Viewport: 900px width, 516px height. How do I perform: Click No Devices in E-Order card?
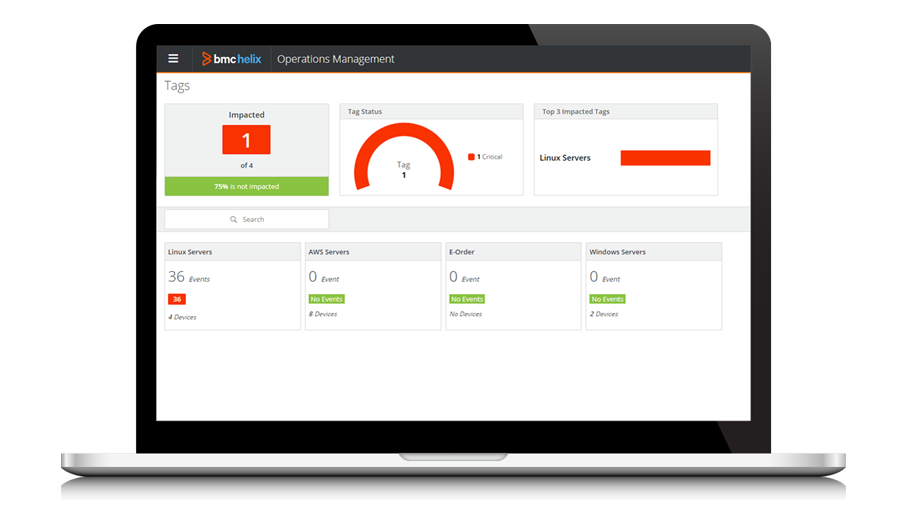pyautogui.click(x=466, y=314)
